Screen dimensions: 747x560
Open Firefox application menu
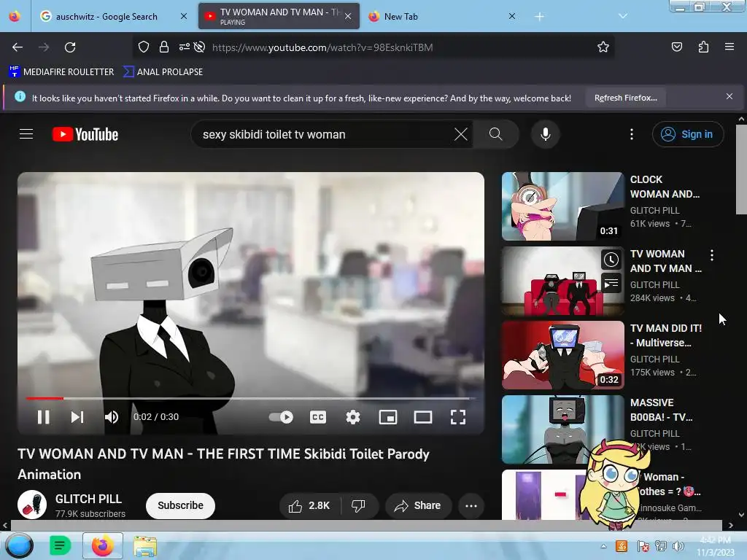[x=729, y=47]
